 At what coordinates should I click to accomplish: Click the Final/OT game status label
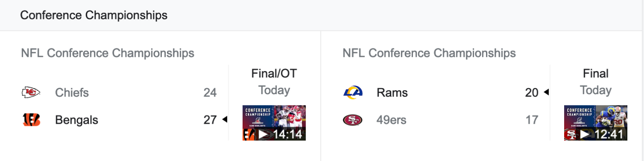click(x=274, y=74)
